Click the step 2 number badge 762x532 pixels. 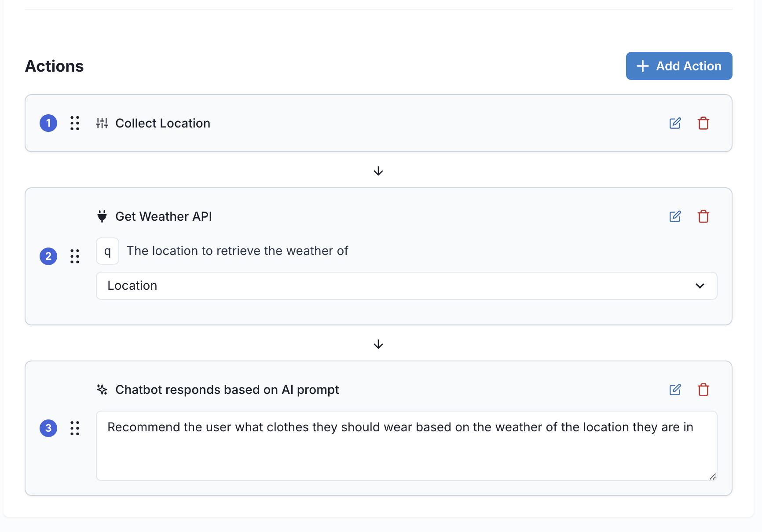point(48,256)
